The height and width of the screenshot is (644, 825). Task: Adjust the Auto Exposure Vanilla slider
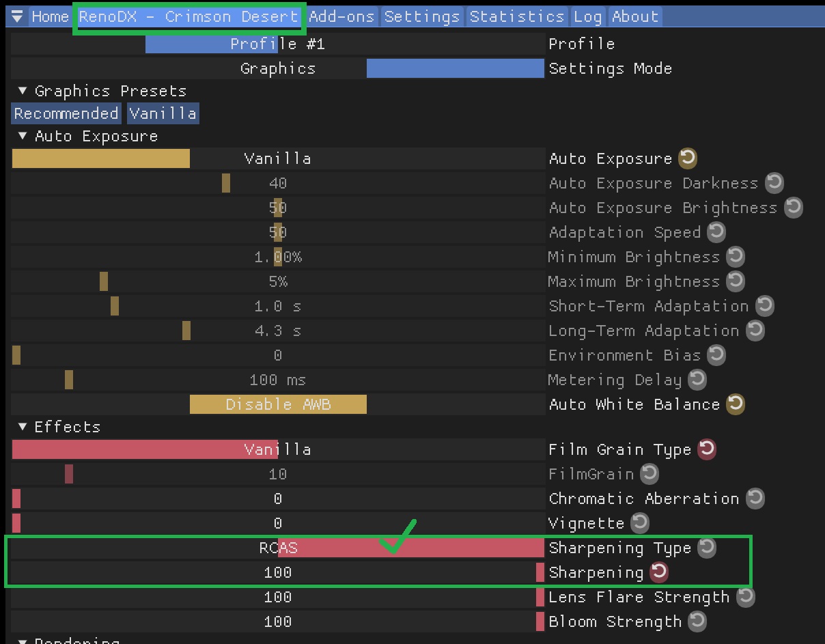click(x=278, y=158)
